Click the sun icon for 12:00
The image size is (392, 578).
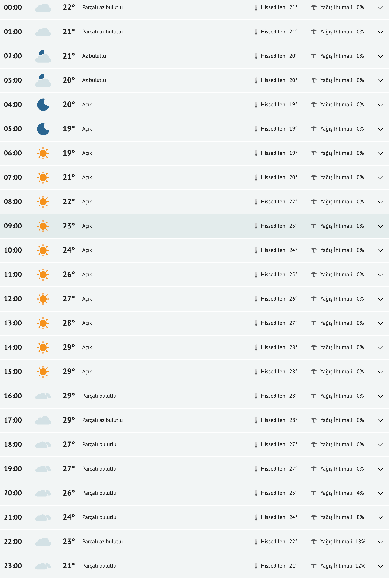[43, 298]
